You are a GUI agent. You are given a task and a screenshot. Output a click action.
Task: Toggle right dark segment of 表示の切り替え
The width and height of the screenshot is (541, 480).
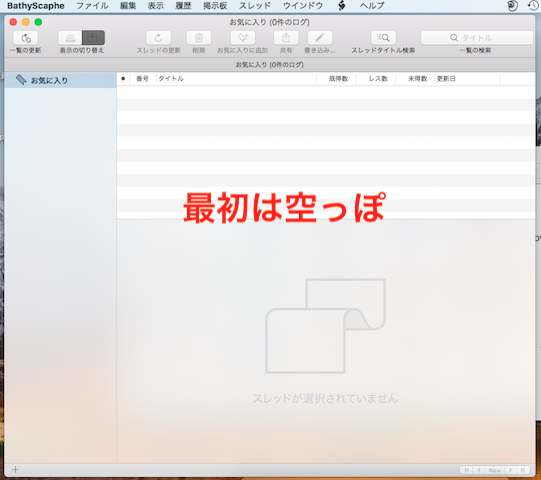(x=93, y=38)
